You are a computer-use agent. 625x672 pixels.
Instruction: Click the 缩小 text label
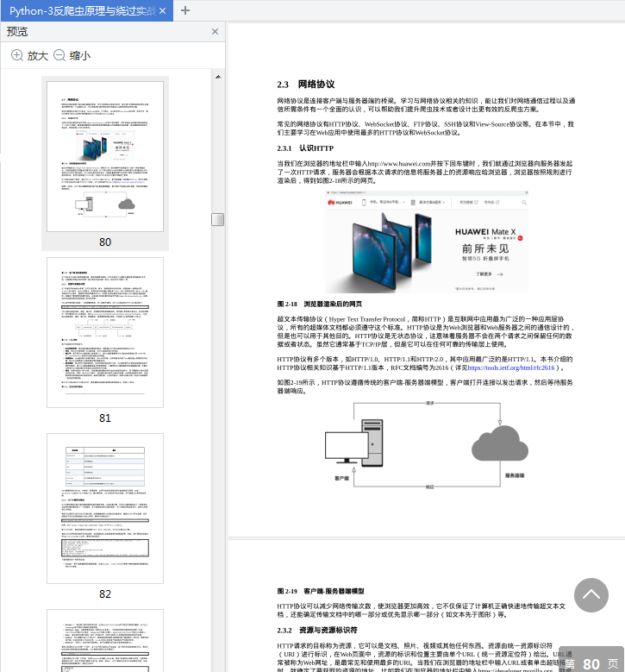click(x=80, y=56)
